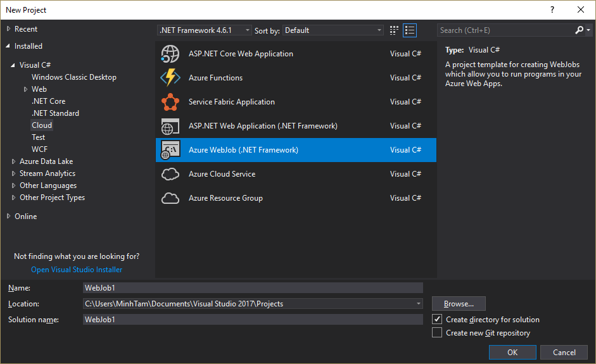Select the Test category

pos(39,137)
